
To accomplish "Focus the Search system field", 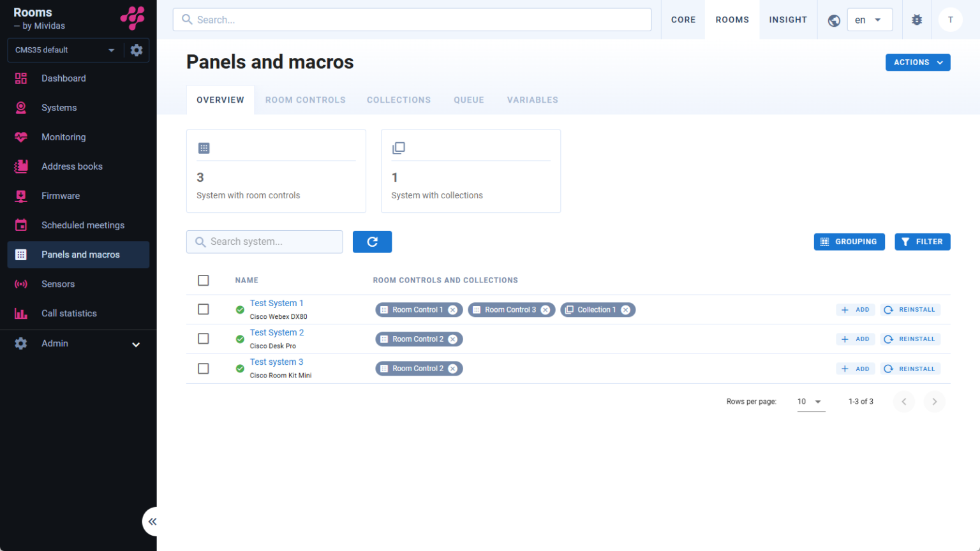I will point(265,242).
